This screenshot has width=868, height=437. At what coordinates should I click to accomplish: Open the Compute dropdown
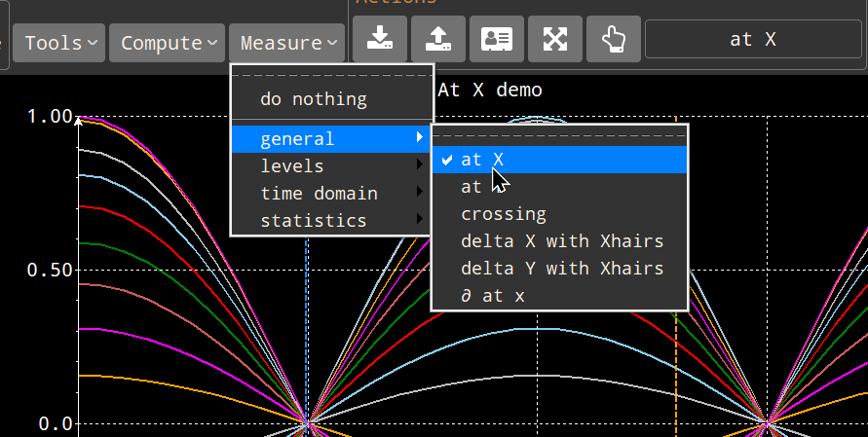pyautogui.click(x=169, y=43)
